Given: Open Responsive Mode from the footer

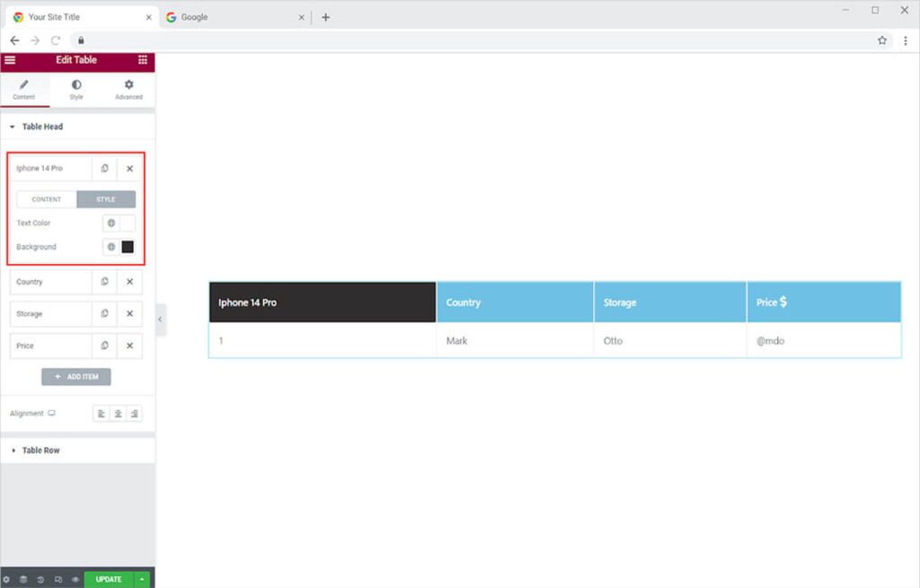Looking at the screenshot, I should pyautogui.click(x=58, y=579).
